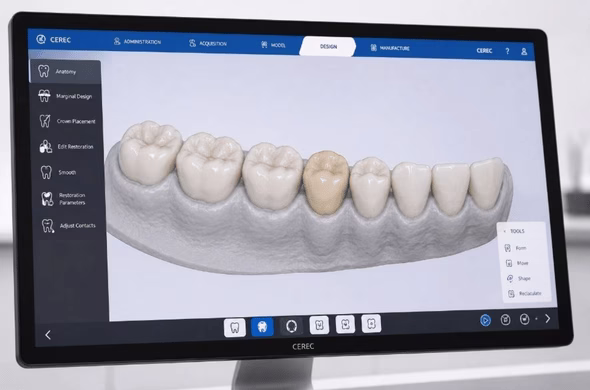This screenshot has height=390, width=590.
Task: Go back with the left chevron arrow
Action: click(48, 335)
